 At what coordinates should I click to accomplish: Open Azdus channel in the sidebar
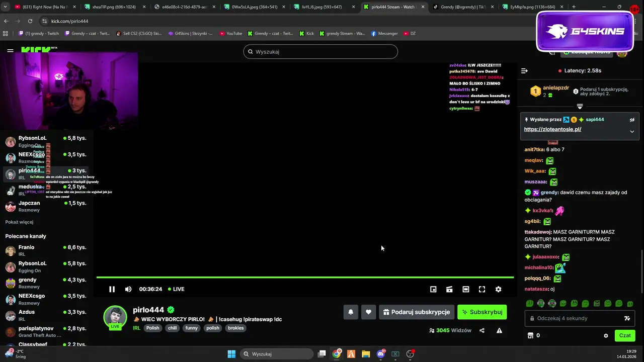[x=46, y=315]
